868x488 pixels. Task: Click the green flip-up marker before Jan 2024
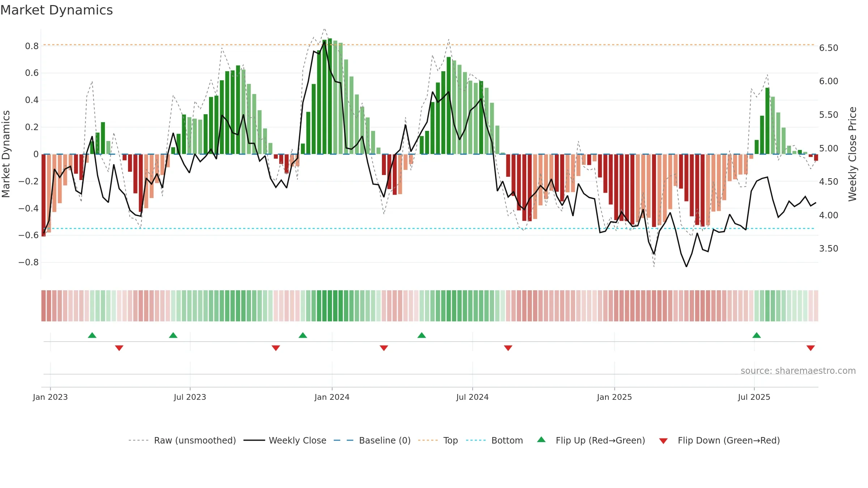click(x=303, y=335)
